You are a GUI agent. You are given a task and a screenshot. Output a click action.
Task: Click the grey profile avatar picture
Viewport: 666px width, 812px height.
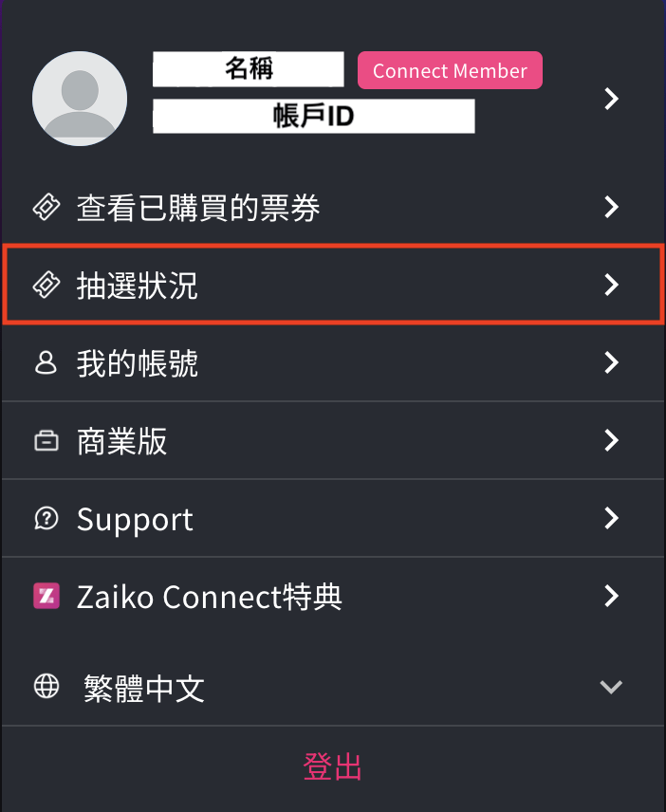click(x=80, y=99)
